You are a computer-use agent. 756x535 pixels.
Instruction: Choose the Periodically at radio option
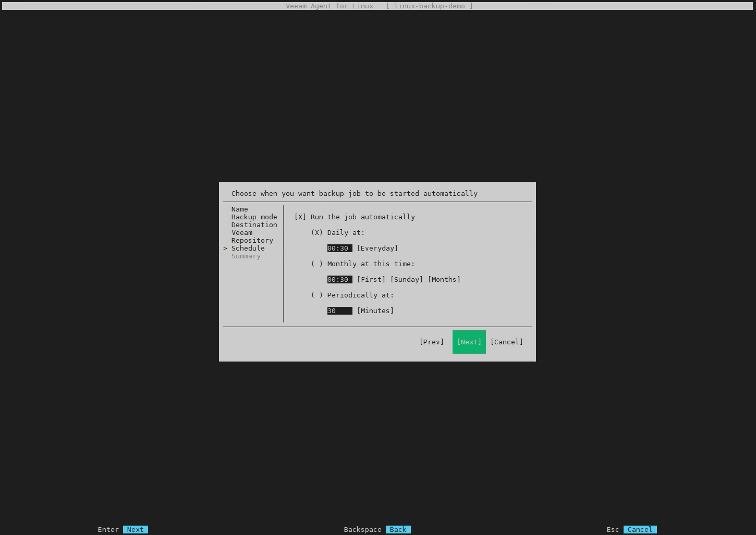click(317, 295)
